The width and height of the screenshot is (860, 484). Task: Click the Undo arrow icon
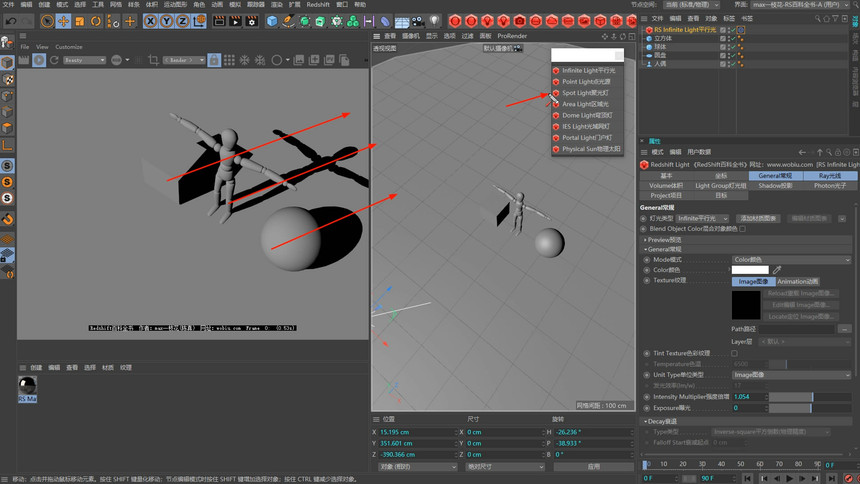(10, 21)
